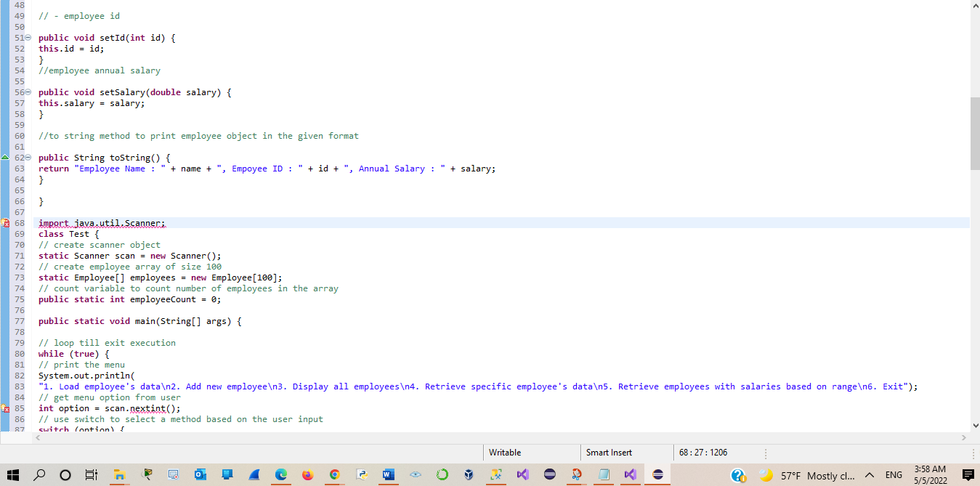Collapse the setSalary method fold marker

click(x=28, y=92)
